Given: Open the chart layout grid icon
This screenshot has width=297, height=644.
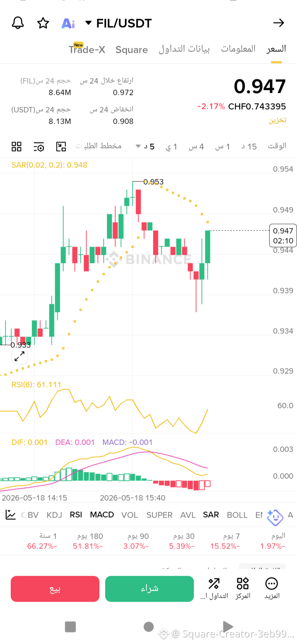Looking at the screenshot, I should [16, 146].
